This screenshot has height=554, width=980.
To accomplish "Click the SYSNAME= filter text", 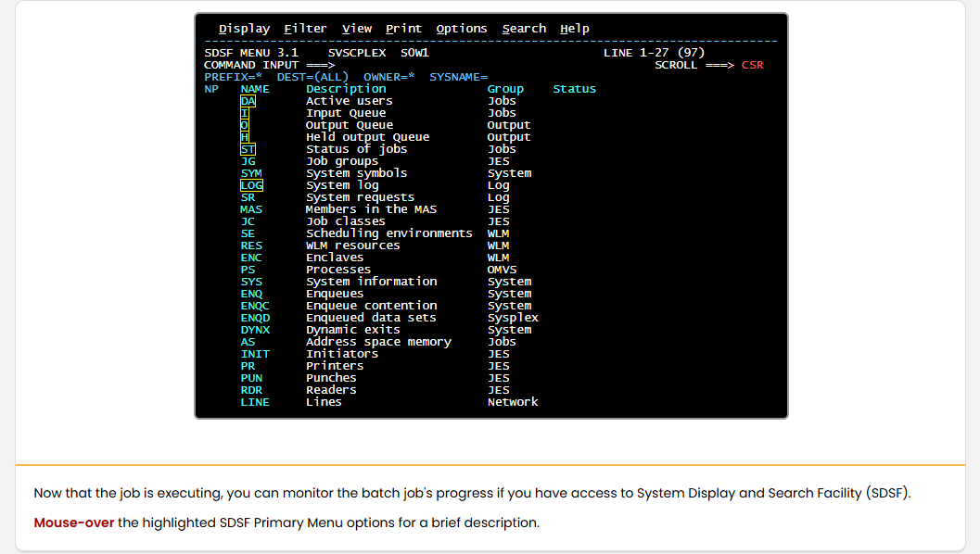I will [x=458, y=78].
